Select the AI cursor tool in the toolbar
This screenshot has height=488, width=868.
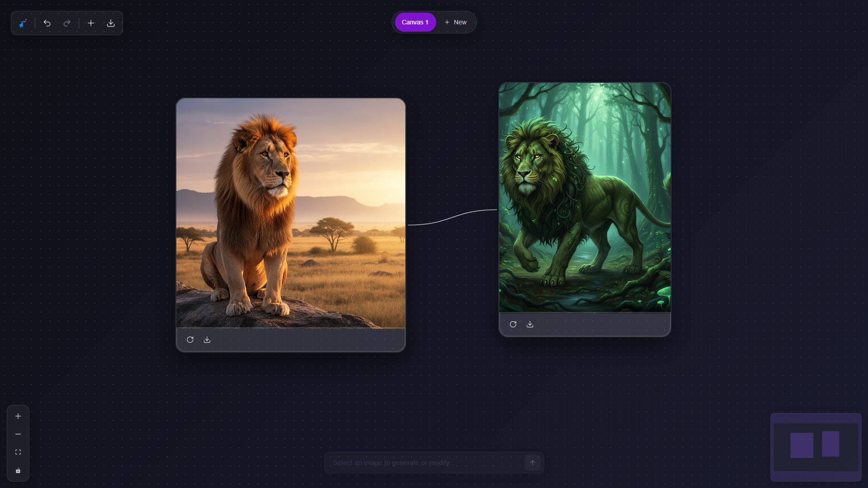tap(23, 23)
